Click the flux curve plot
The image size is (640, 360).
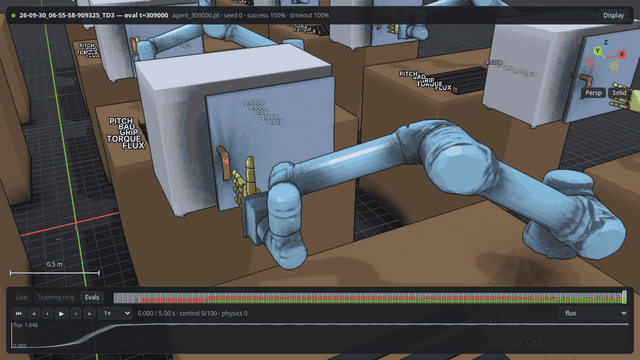[x=320, y=335]
